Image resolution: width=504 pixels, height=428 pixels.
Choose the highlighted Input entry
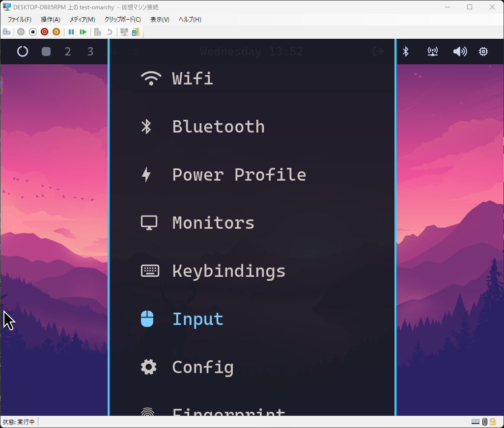252,319
